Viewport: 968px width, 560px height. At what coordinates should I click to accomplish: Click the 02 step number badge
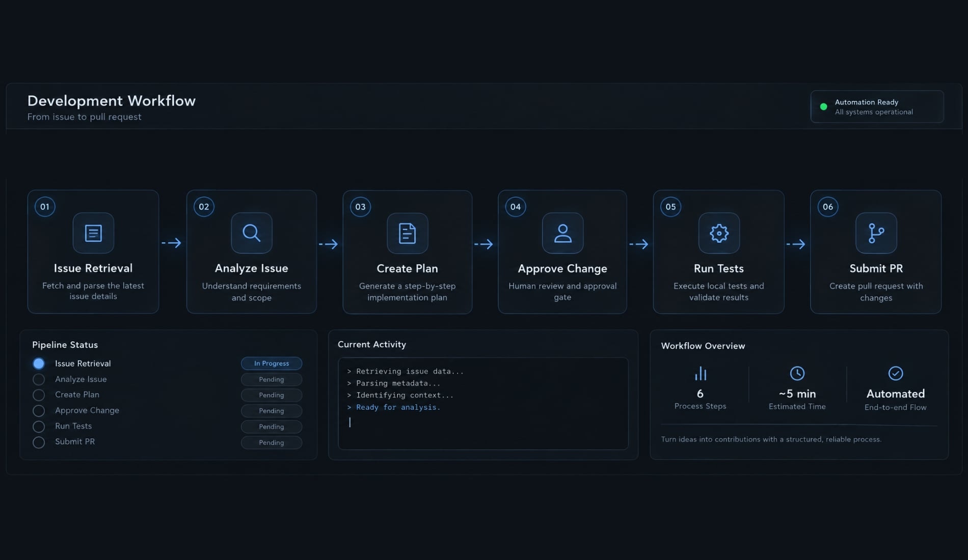pyautogui.click(x=204, y=207)
